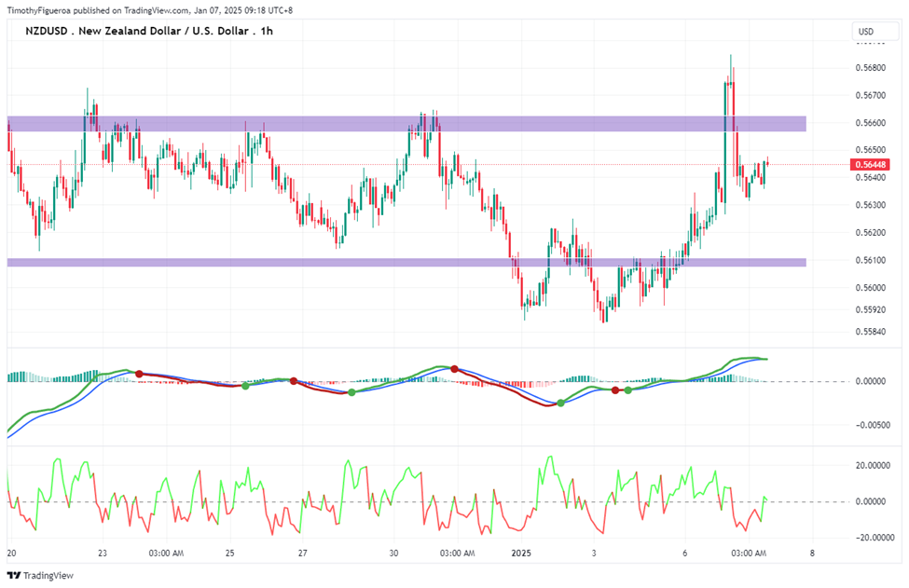
Task: Click the 0.56600 price axis label
Action: 870,123
